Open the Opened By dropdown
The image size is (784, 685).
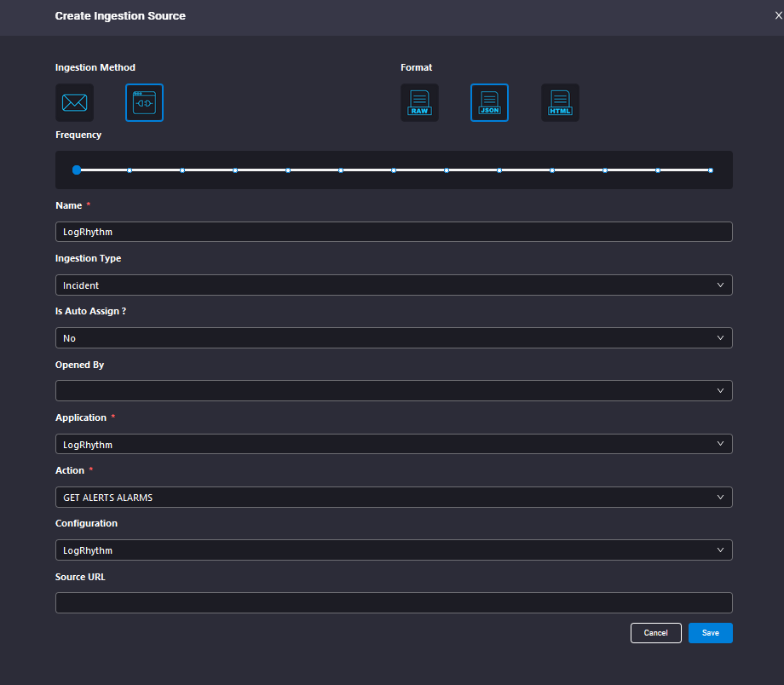pyautogui.click(x=394, y=390)
